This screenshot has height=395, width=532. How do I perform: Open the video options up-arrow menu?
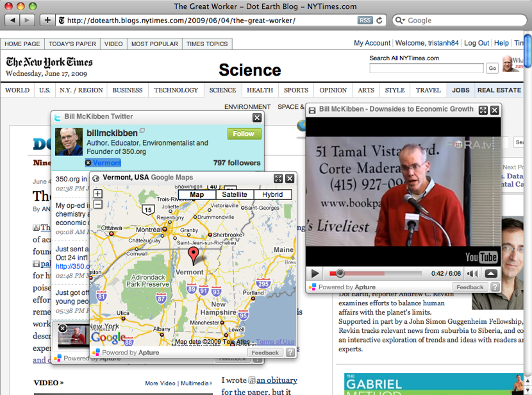(x=491, y=274)
